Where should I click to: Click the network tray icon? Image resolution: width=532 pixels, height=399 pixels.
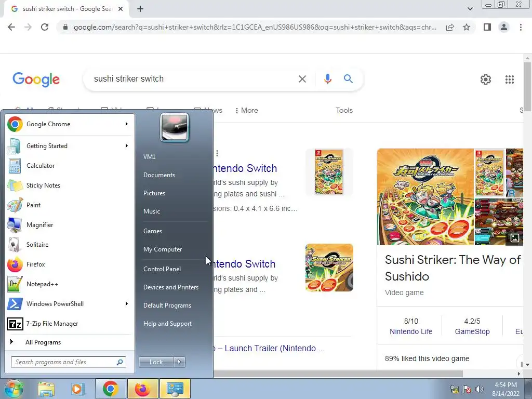(454, 389)
